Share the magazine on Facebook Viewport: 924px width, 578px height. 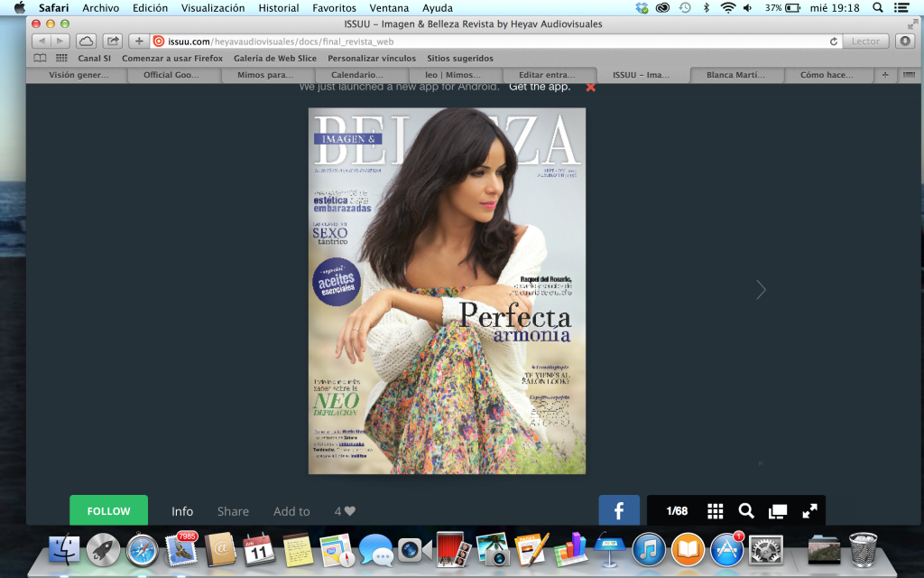coord(619,511)
